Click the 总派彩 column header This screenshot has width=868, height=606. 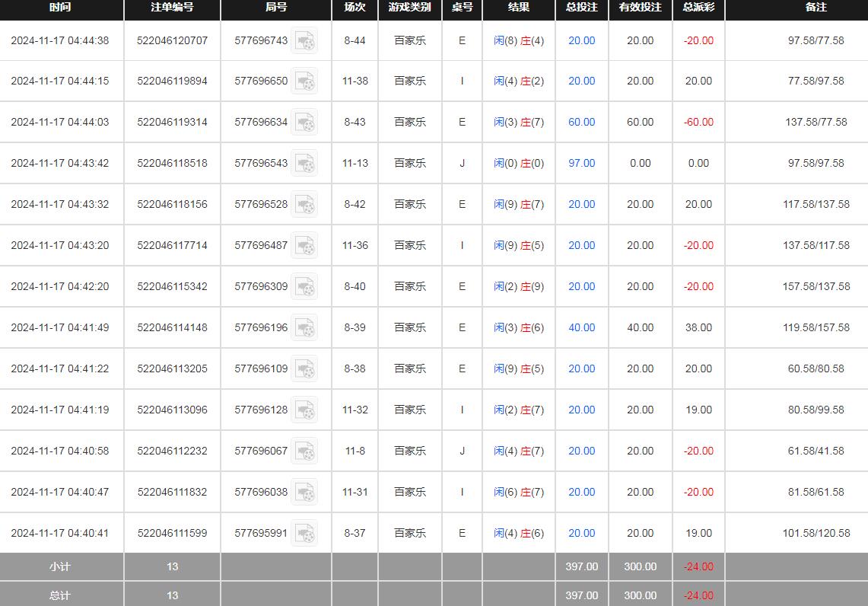[698, 8]
